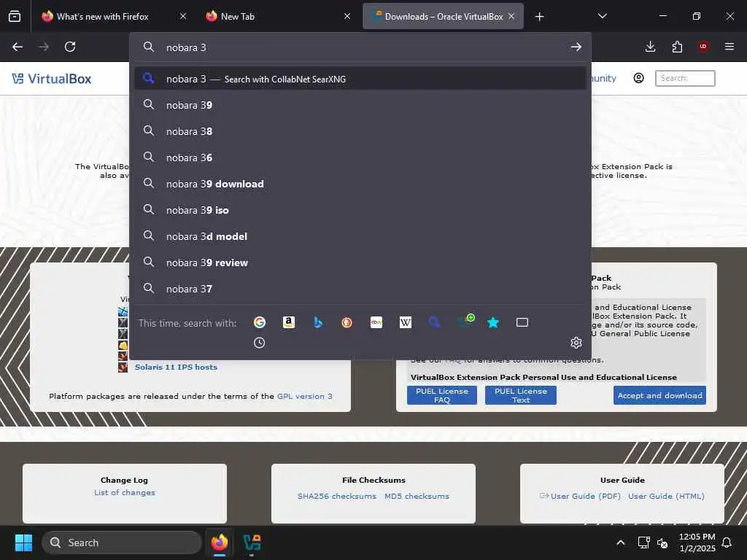This screenshot has width=747, height=560.
Task: Open the Firefox downloads panel
Action: (x=650, y=47)
